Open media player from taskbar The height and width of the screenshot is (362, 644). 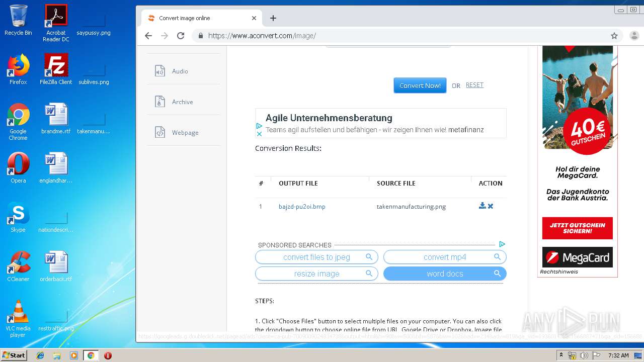pos(74,355)
